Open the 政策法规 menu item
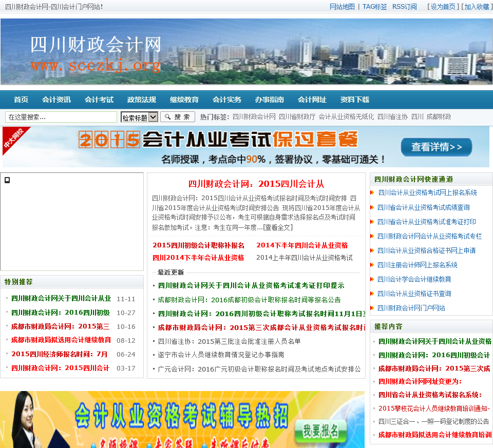493x448 pixels. tap(142, 100)
